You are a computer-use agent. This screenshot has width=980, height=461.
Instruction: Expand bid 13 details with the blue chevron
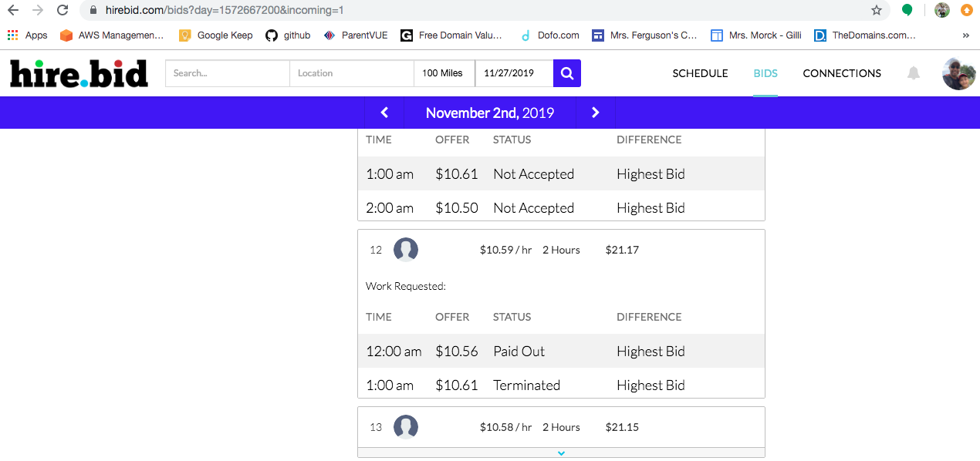coord(561,453)
